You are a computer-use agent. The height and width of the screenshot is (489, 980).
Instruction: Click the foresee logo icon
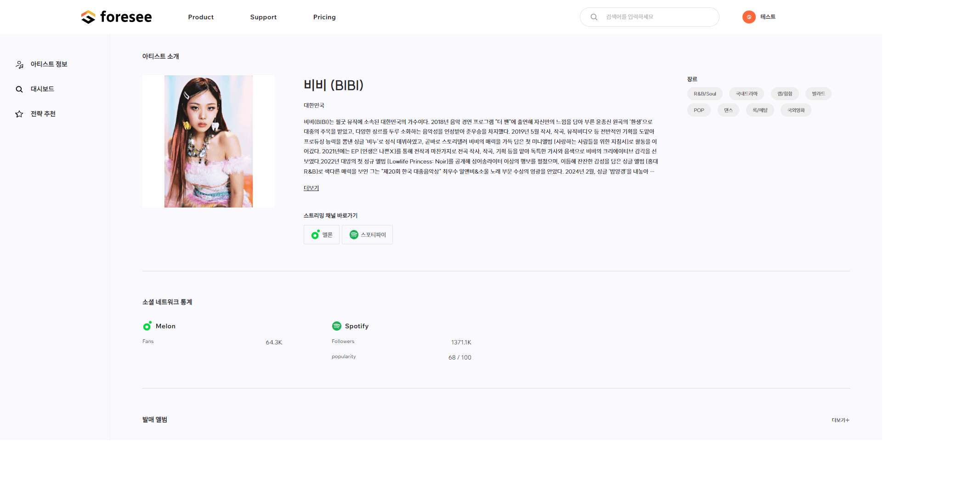tap(88, 17)
